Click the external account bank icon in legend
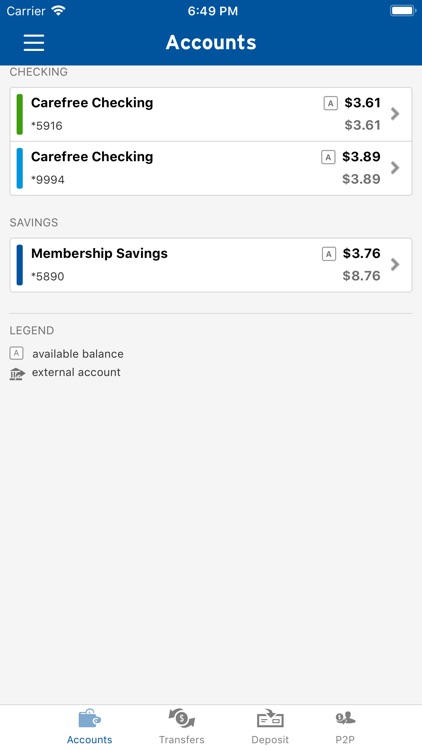This screenshot has height=750, width=422. 17,374
